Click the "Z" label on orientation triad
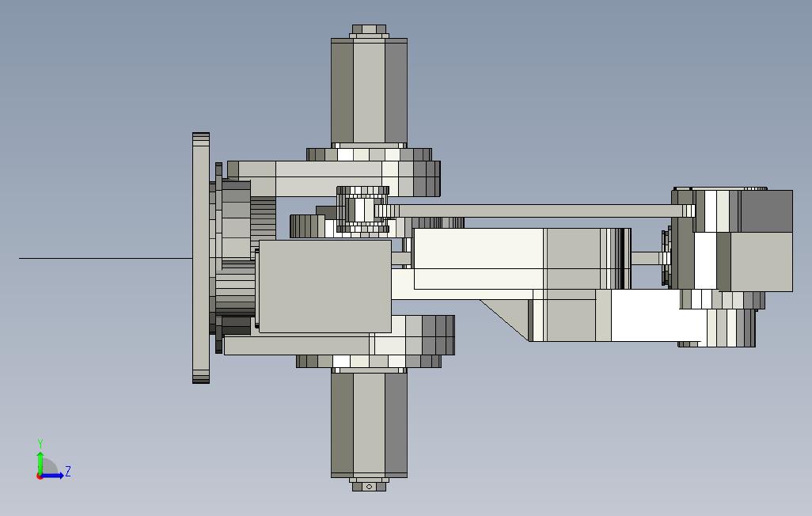This screenshot has height=516, width=812. pyautogui.click(x=68, y=472)
